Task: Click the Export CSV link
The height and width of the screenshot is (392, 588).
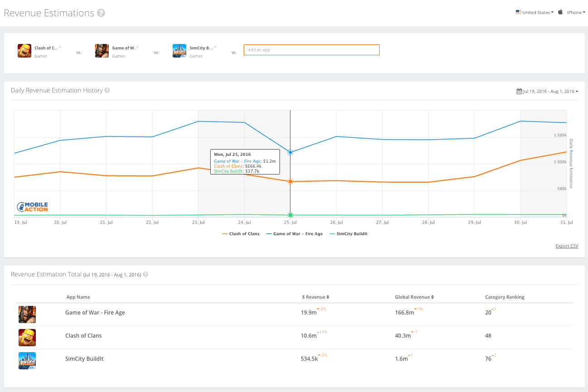Action: [567, 246]
